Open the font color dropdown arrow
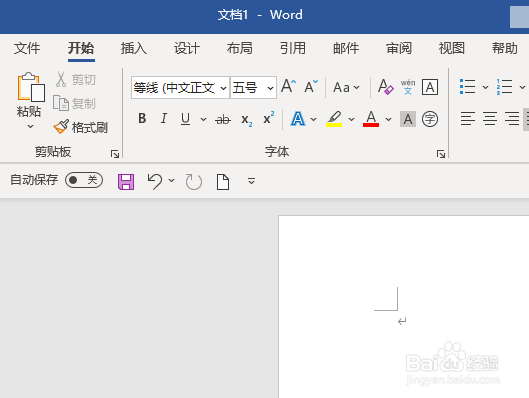529x398 pixels. pos(389,119)
